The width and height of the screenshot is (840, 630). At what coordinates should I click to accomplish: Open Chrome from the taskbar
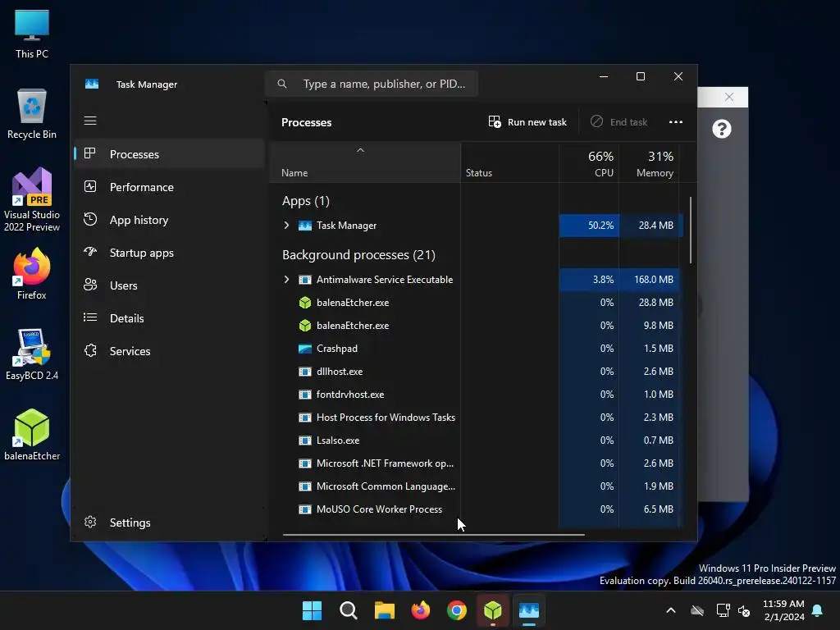coord(456,610)
